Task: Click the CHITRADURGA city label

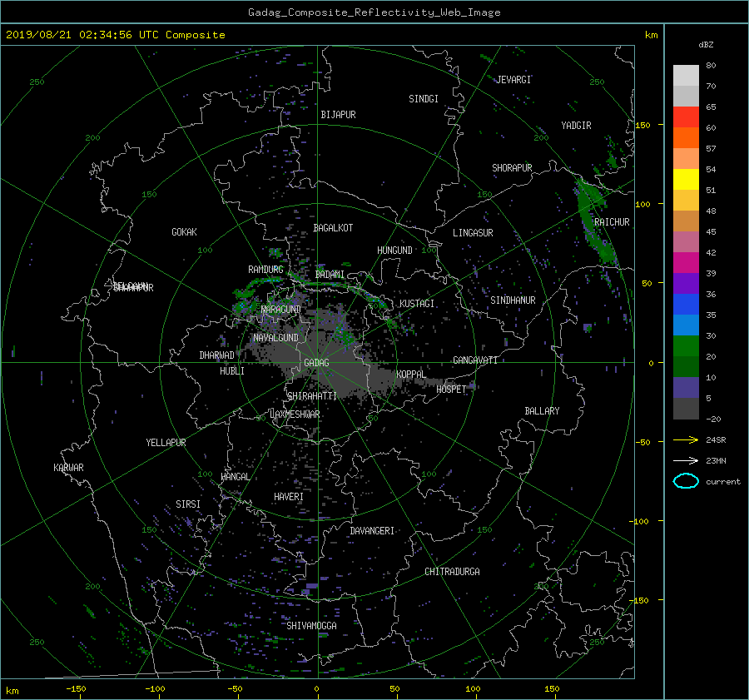Action: click(453, 572)
